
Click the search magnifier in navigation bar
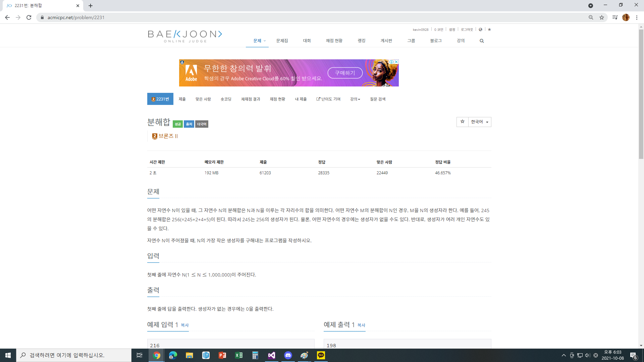click(x=482, y=41)
